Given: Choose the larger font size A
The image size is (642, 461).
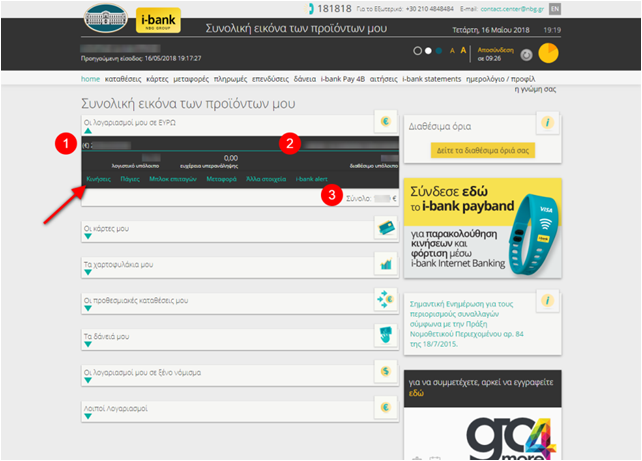Looking at the screenshot, I should pyautogui.click(x=463, y=50).
